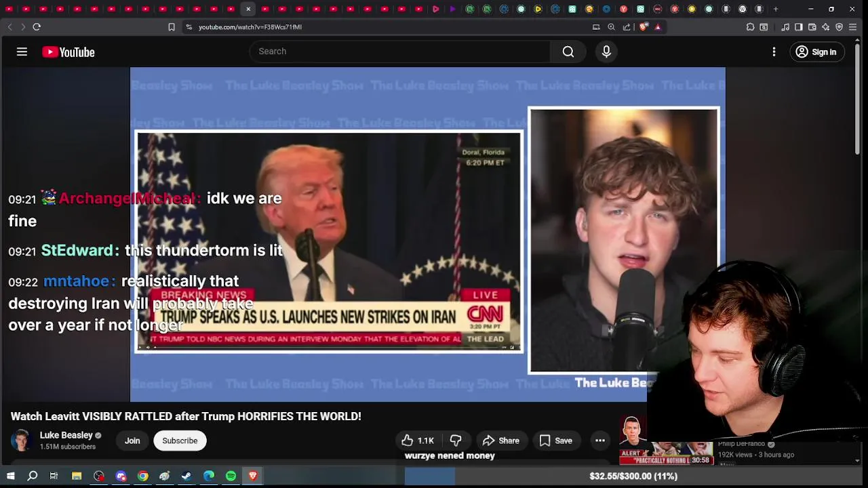The height and width of the screenshot is (488, 868).
Task: Open File Explorer from the taskbar
Action: click(x=77, y=476)
